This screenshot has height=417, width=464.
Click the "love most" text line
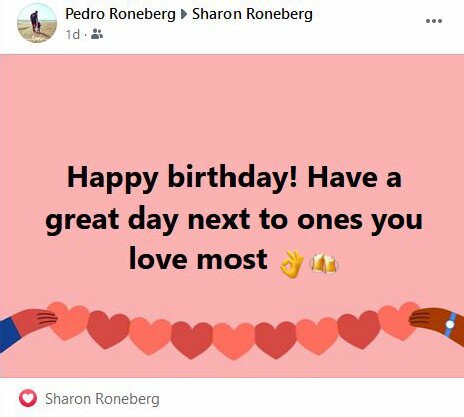point(198,259)
